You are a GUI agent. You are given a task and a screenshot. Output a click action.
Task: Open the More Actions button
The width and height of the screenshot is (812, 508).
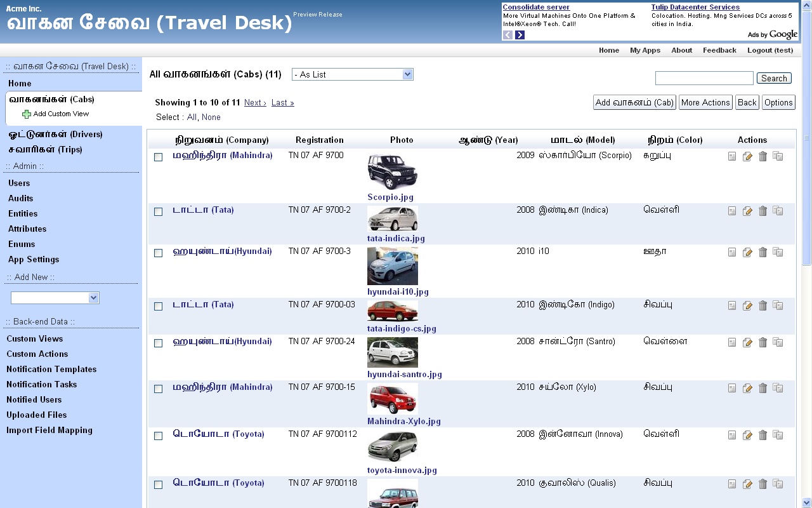coord(705,102)
